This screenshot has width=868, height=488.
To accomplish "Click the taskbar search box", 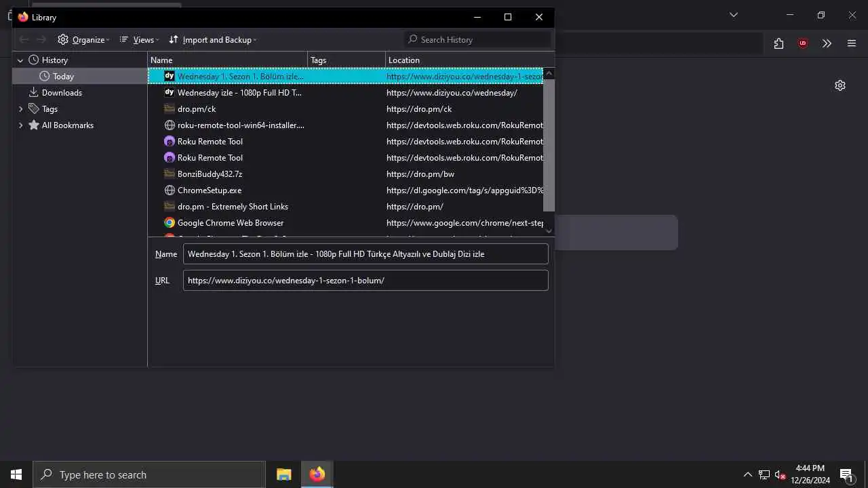I will tap(149, 474).
